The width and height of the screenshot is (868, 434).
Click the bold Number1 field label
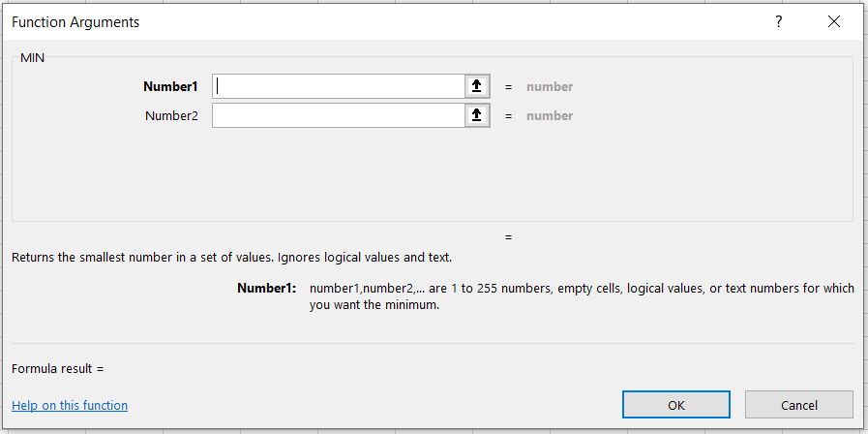tap(170, 86)
